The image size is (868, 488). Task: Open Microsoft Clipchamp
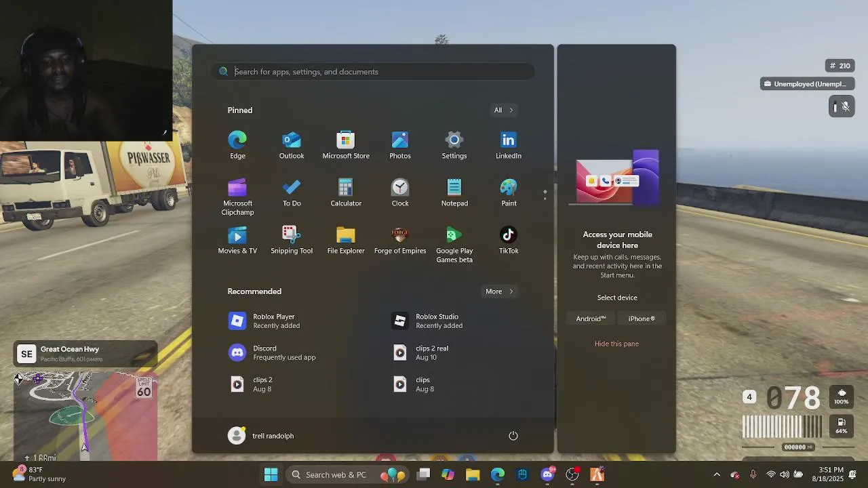tap(237, 197)
